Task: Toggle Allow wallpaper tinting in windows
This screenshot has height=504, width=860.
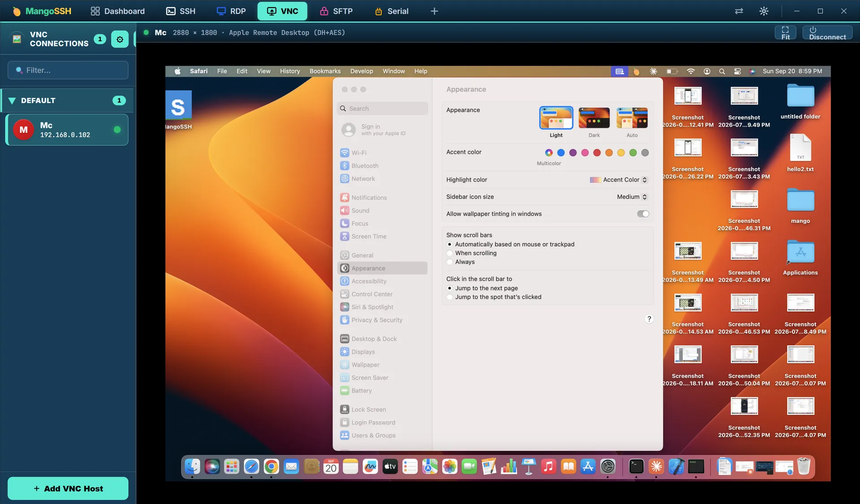Action: 643,214
